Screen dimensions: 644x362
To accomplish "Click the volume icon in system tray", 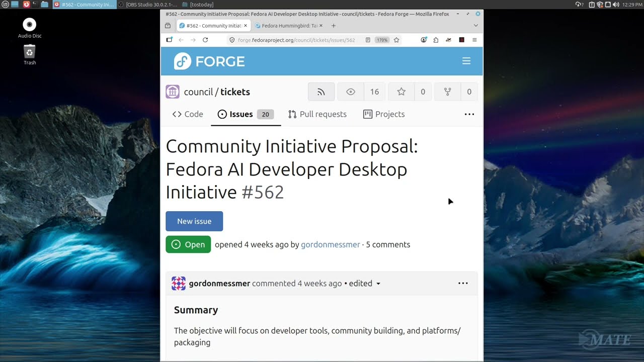I will click(616, 5).
